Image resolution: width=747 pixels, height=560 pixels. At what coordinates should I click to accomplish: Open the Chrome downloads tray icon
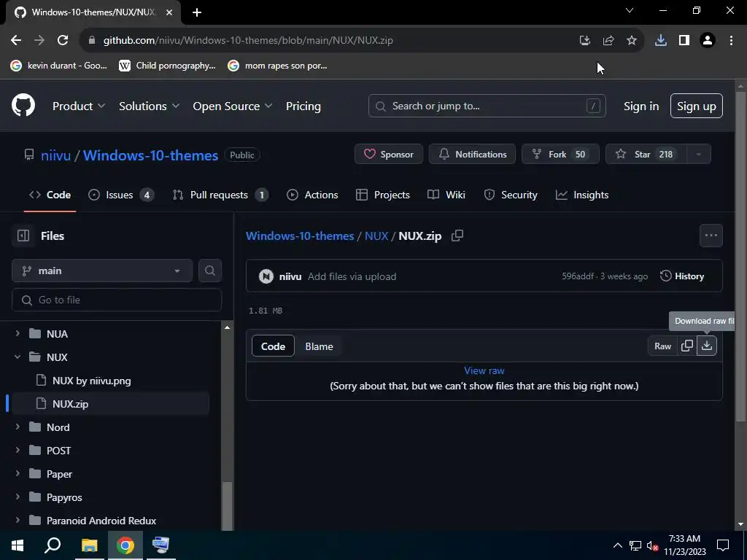point(661,41)
